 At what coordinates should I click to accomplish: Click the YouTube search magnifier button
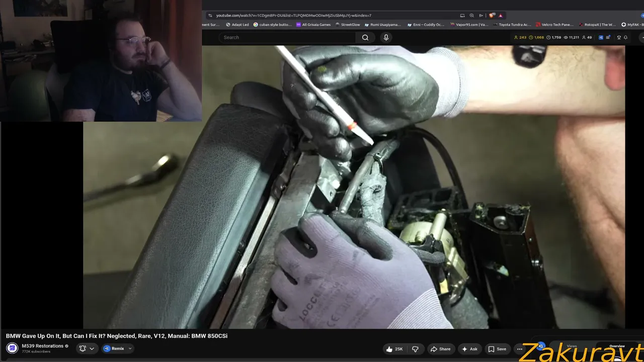point(365,37)
